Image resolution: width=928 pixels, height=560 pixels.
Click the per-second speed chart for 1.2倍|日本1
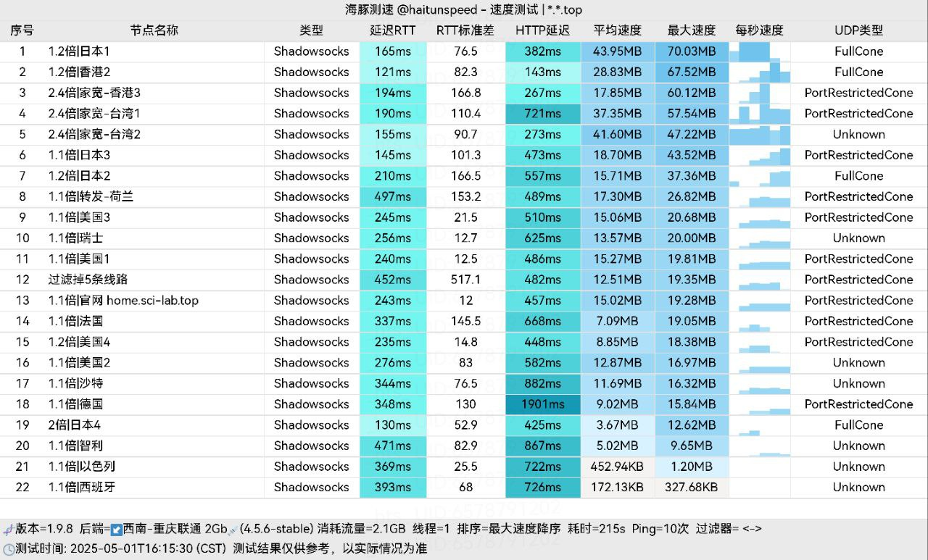coord(759,51)
